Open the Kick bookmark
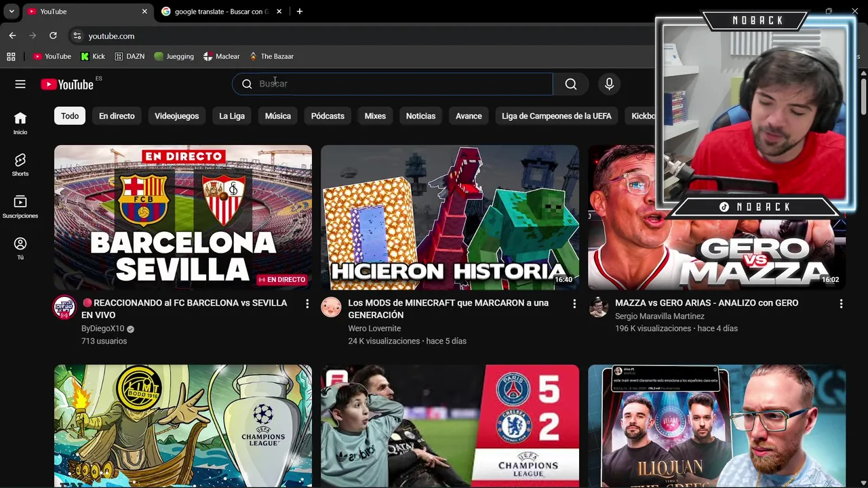The width and height of the screenshot is (868, 488). 92,56
